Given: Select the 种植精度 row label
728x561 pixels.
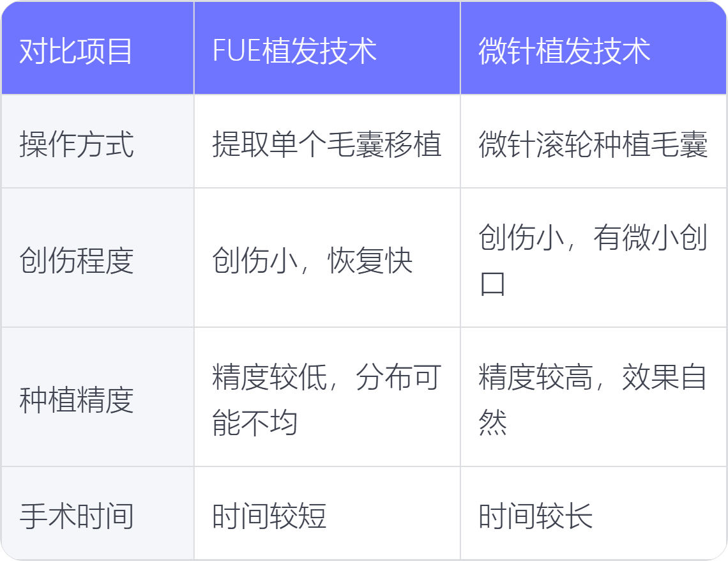Looking at the screenshot, I should [x=98, y=397].
